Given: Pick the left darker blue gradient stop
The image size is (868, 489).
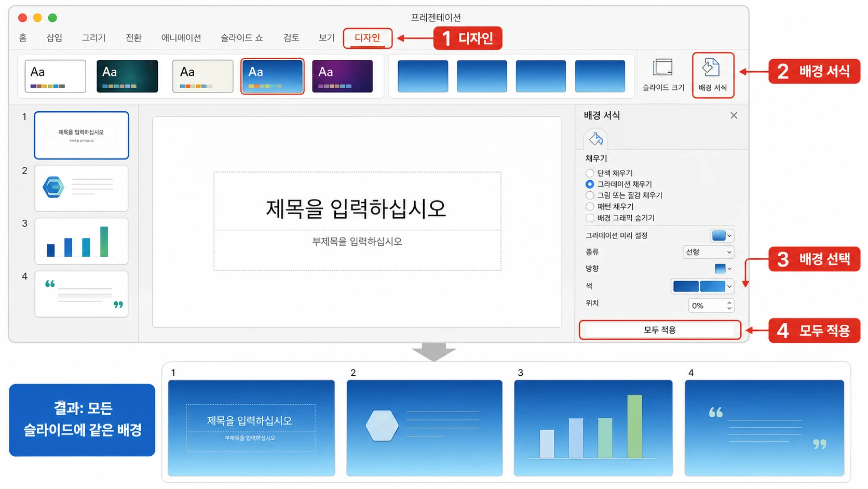Looking at the screenshot, I should click(x=685, y=286).
